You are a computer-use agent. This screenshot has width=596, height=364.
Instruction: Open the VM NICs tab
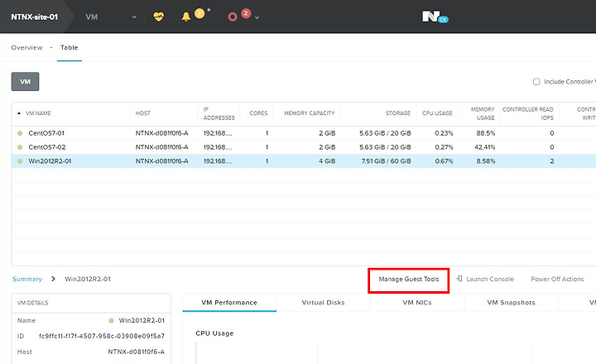417,303
